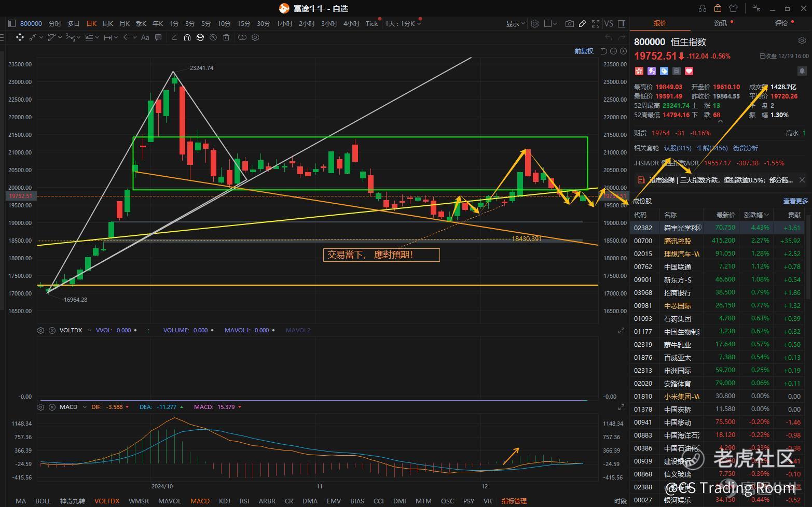Close the VOLTDX indicator panel

[52, 330]
